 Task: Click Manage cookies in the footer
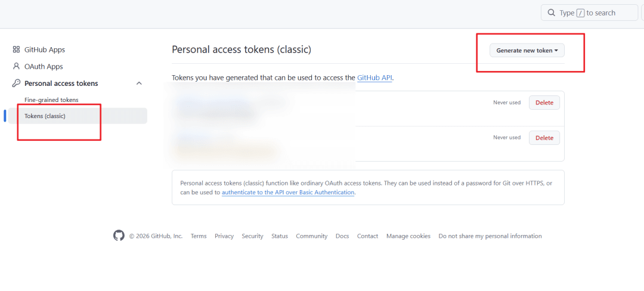(408, 236)
